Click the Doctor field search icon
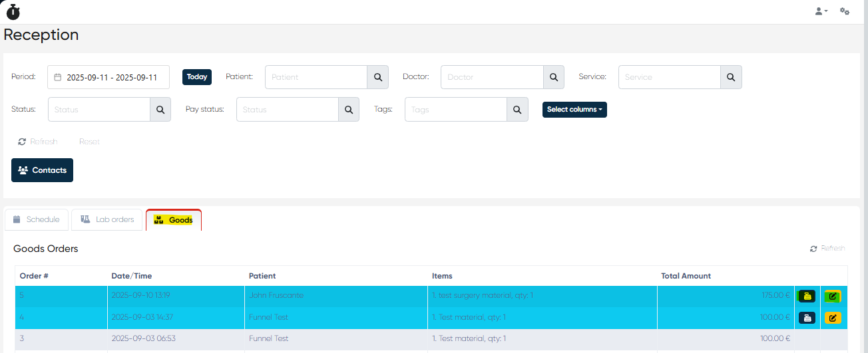 (x=553, y=77)
